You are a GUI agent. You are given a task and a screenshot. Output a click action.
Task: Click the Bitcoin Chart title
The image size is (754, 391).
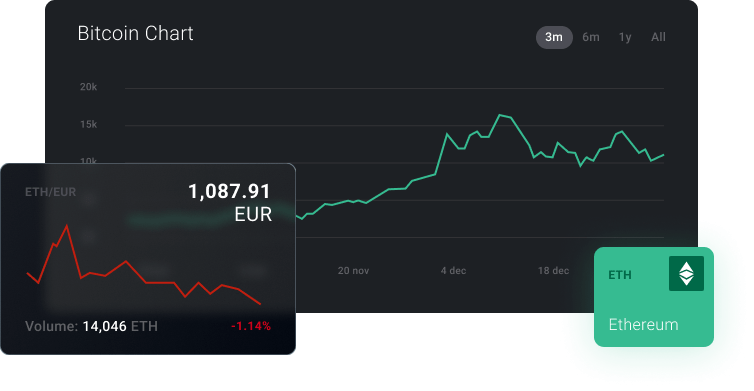point(135,34)
